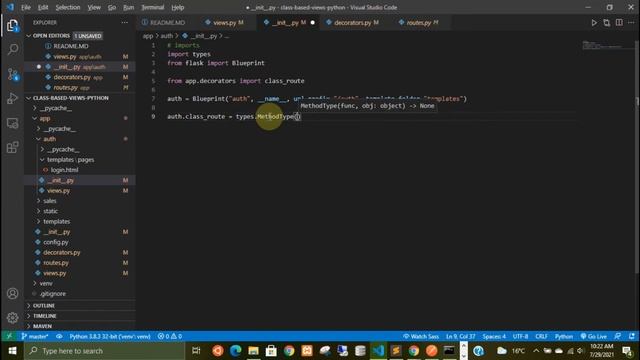Image resolution: width=640 pixels, height=360 pixels.
Task: Split the editor to the right
Action: (x=619, y=23)
